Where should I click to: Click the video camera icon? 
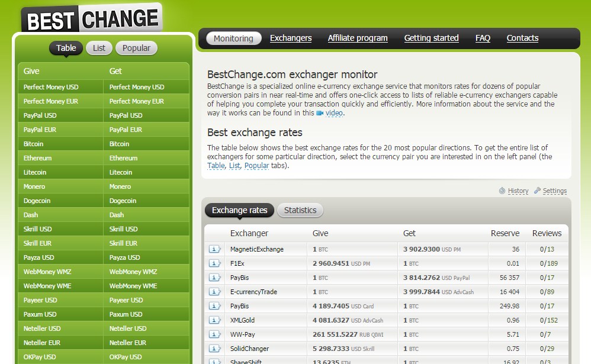click(320, 113)
